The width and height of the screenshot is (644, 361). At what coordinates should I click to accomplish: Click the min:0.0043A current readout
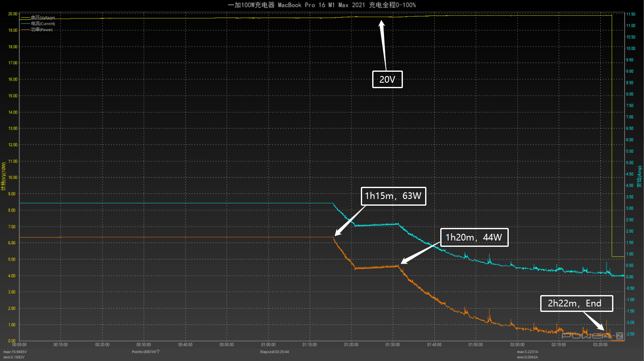click(527, 357)
